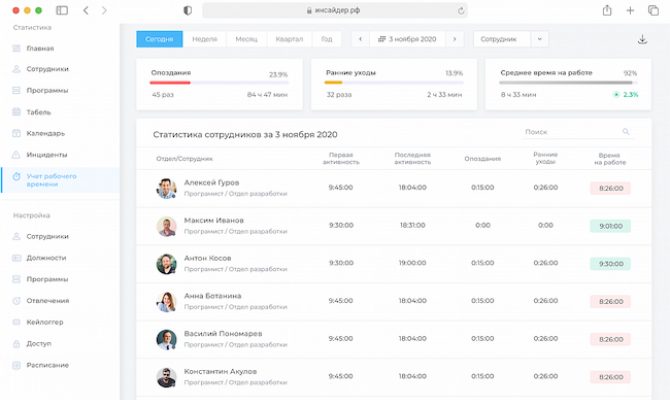This screenshot has width=670, height=400.
Task: Go to Инциденты in the sidebar
Action: tap(47, 155)
